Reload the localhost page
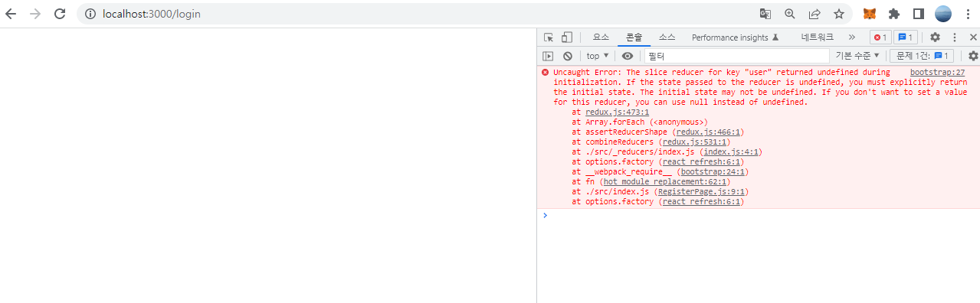980x303 pixels. click(x=60, y=14)
